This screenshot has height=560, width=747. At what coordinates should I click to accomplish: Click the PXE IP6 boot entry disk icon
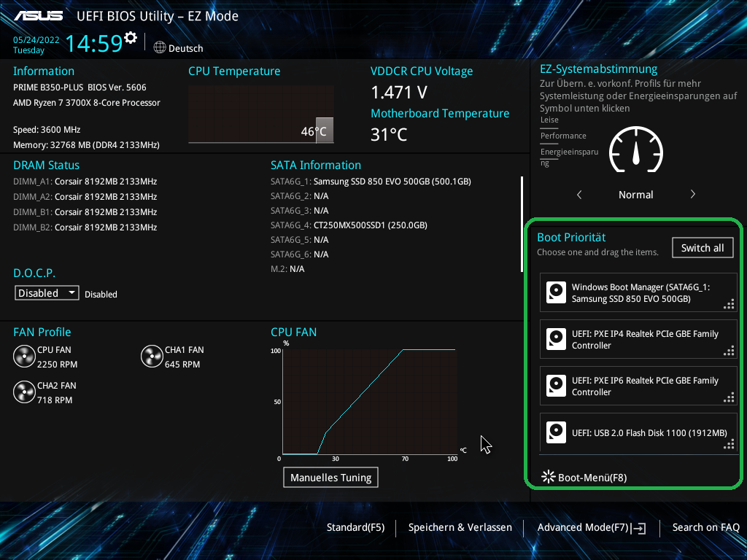coord(556,386)
